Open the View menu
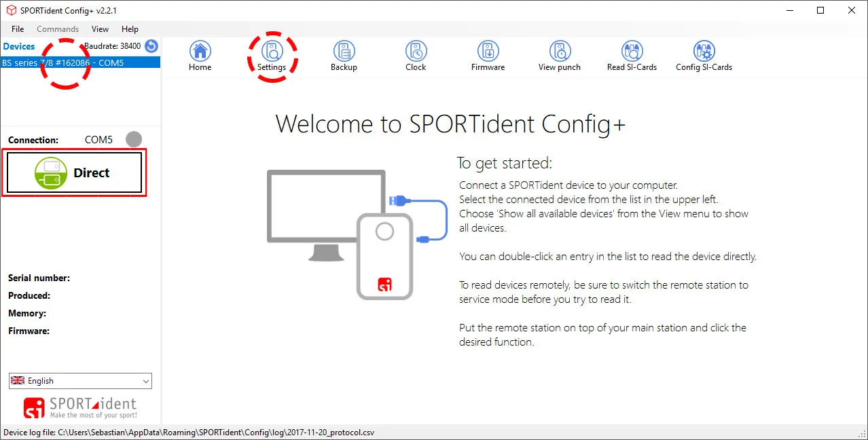The image size is (868, 440). [100, 29]
